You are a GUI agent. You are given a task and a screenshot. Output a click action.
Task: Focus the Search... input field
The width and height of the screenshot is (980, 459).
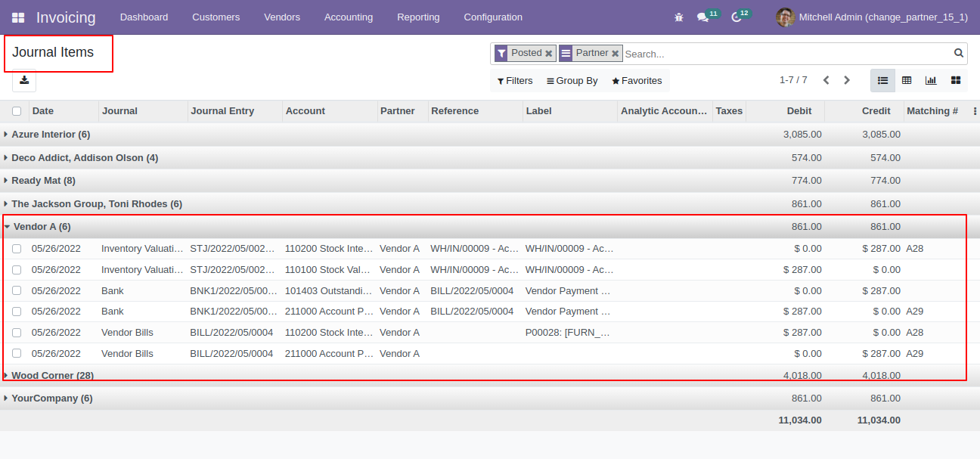(786, 54)
